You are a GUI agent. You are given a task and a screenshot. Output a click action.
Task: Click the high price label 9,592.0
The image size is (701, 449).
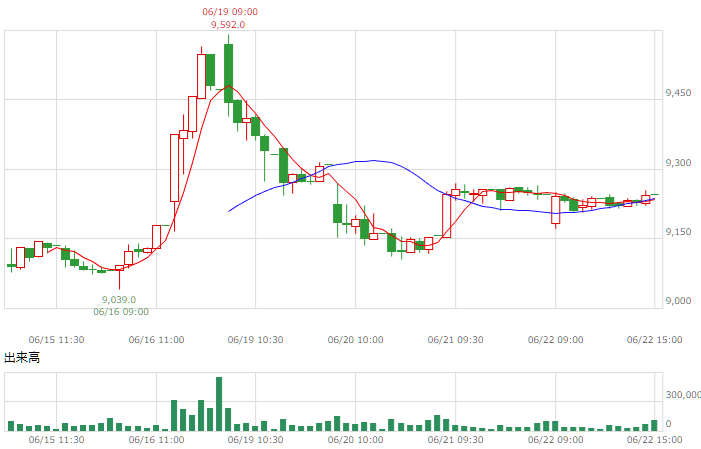click(228, 25)
